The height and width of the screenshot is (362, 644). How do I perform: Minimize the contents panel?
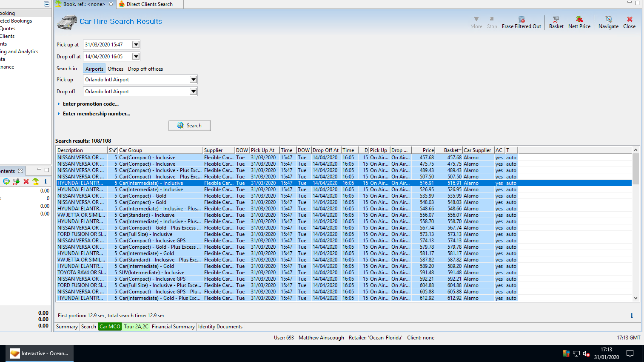(39, 170)
